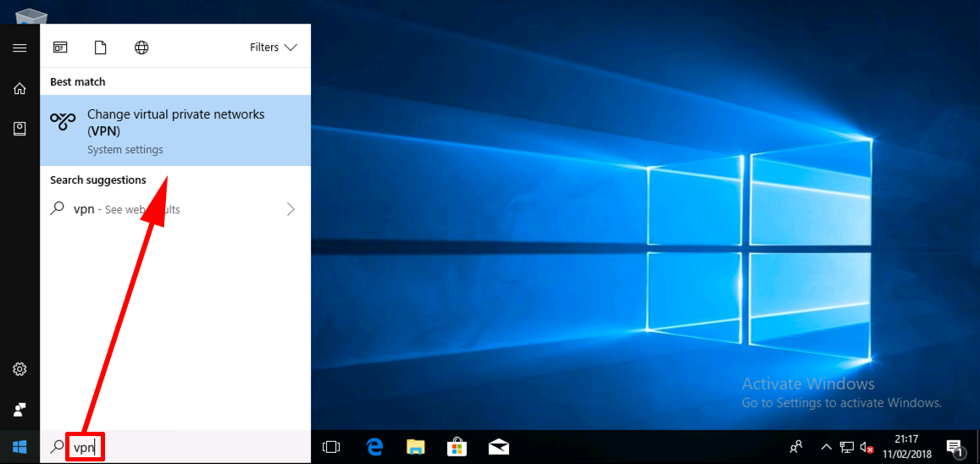This screenshot has height=464, width=980.
Task: Open File Explorer from taskbar
Action: point(416,447)
